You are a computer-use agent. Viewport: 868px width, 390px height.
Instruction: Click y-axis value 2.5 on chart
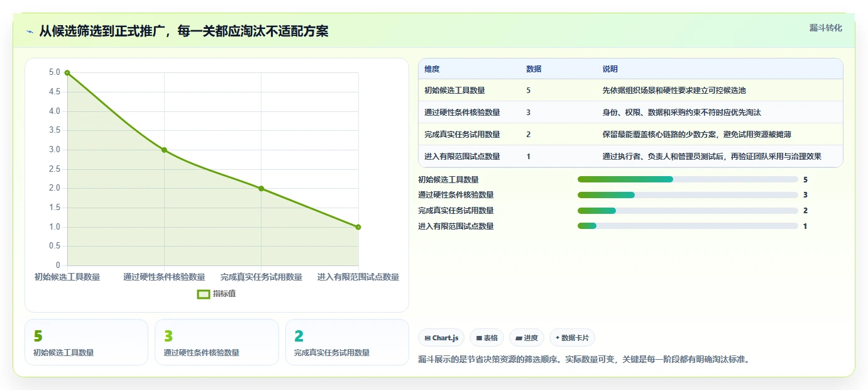(54, 169)
